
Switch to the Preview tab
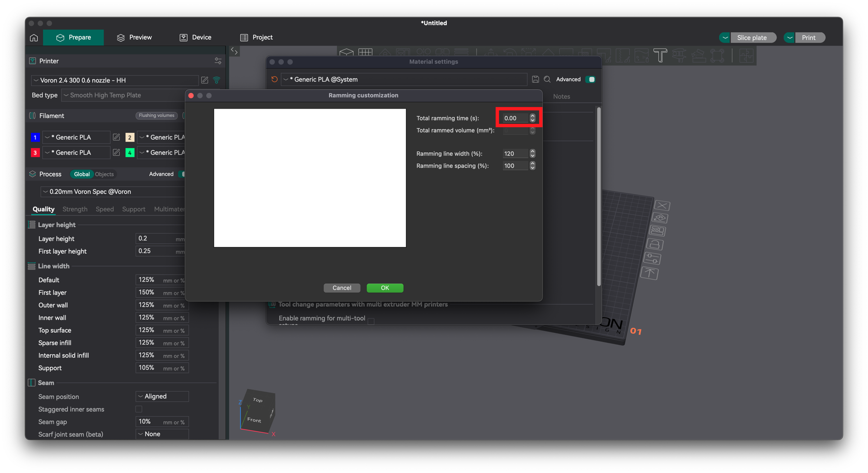[134, 37]
